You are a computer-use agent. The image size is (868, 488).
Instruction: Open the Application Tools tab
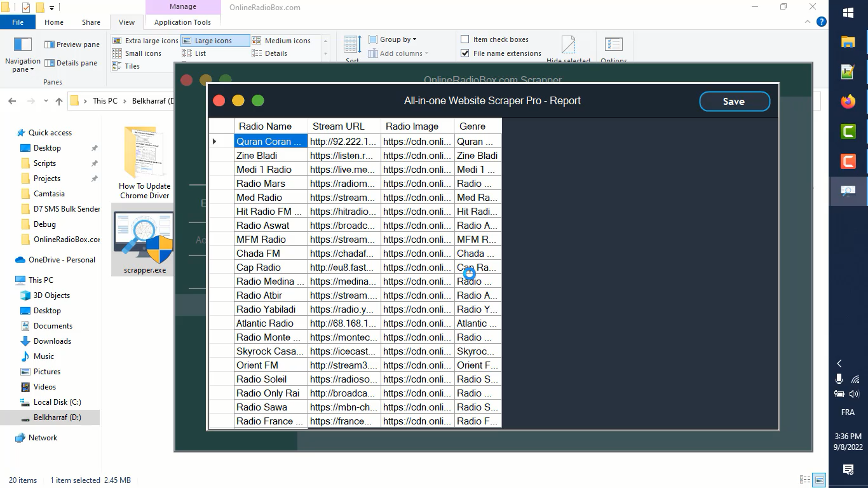point(182,22)
